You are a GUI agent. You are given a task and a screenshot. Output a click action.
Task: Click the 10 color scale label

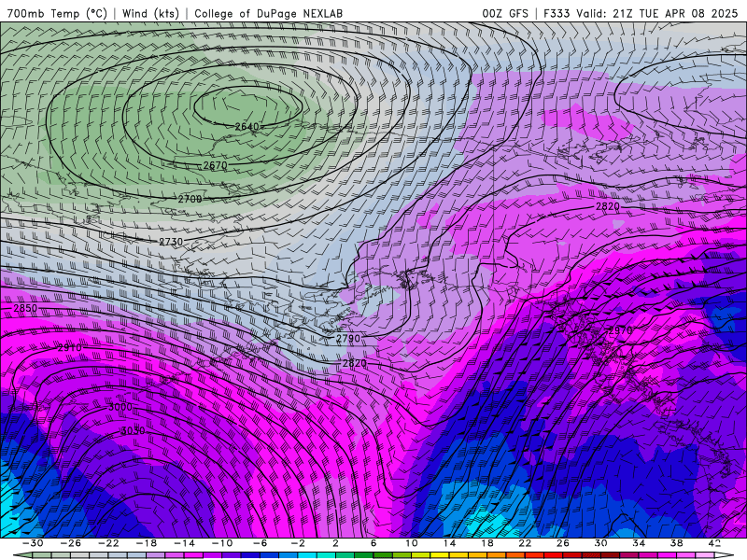pos(412,543)
